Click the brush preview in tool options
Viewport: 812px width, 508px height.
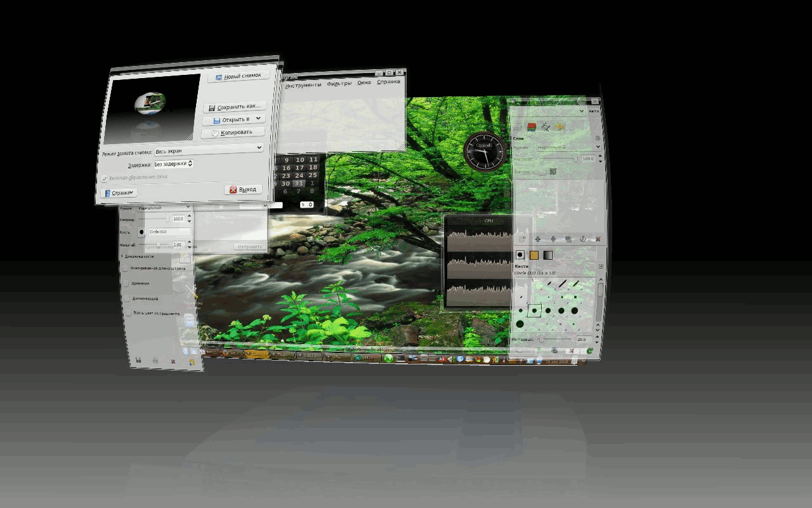tap(141, 232)
